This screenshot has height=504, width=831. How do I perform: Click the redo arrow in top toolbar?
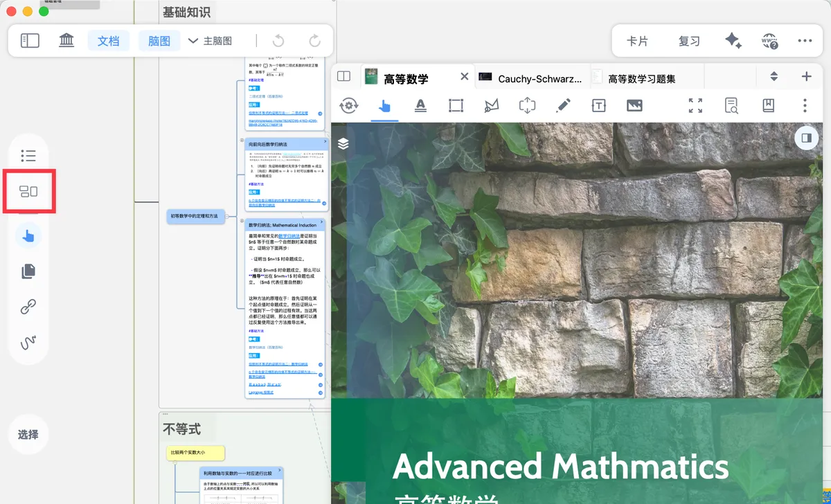[x=314, y=41]
